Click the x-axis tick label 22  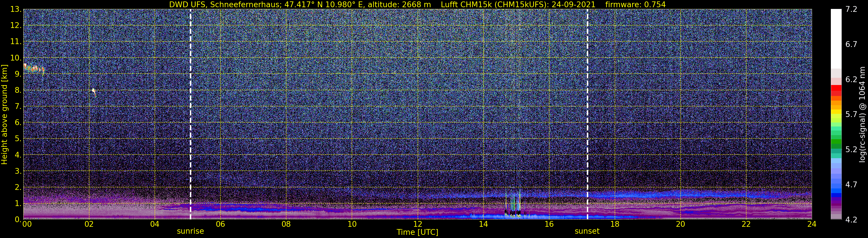[x=746, y=224]
